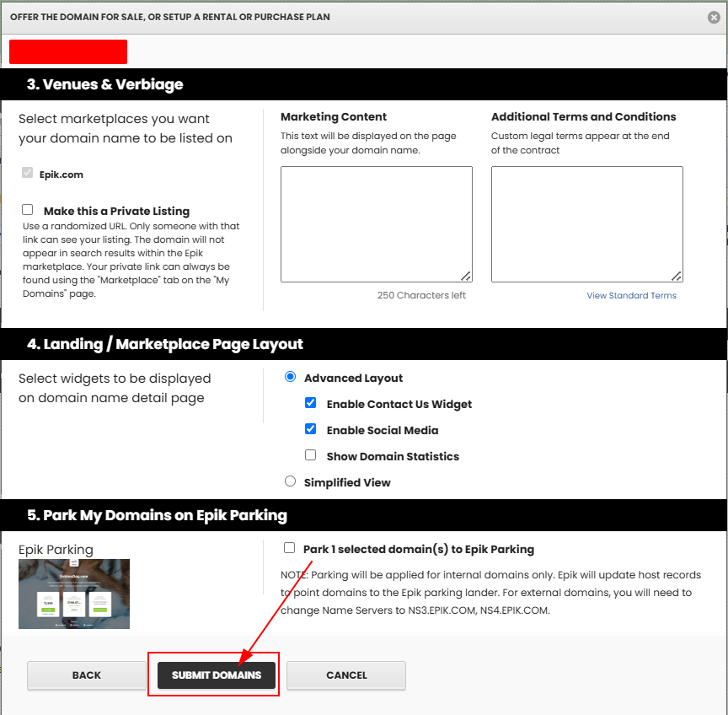728x715 pixels.
Task: Click the '5. Park My Domains on Epik Parking' heading
Action: tap(157, 516)
